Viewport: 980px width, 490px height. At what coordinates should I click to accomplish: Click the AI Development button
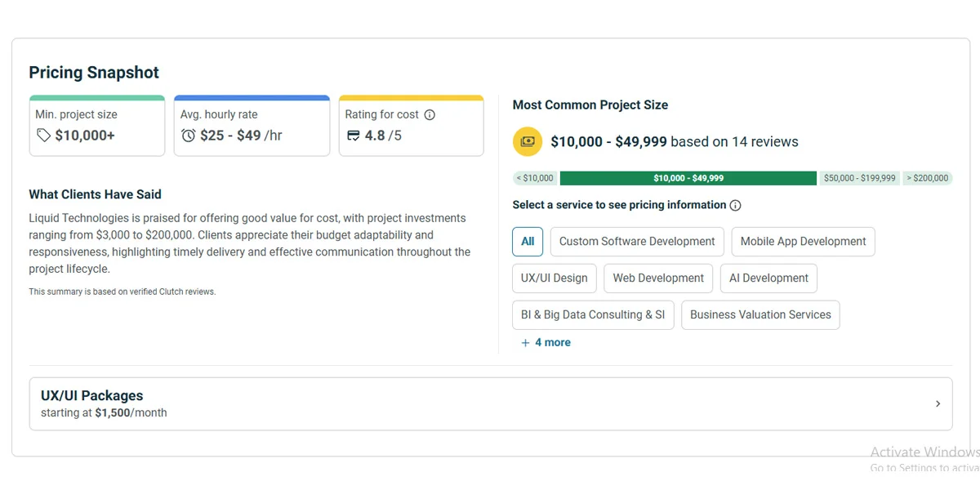tap(768, 278)
